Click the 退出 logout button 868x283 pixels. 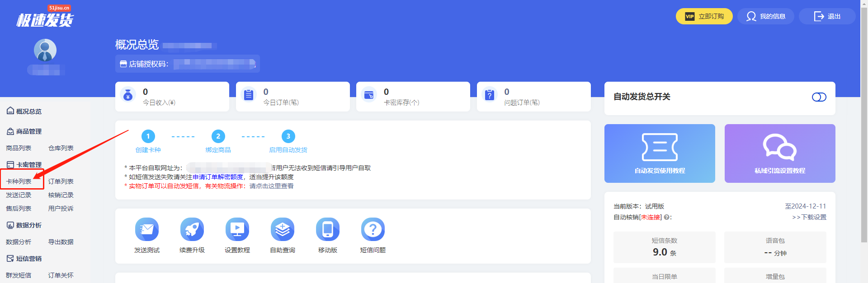point(827,16)
